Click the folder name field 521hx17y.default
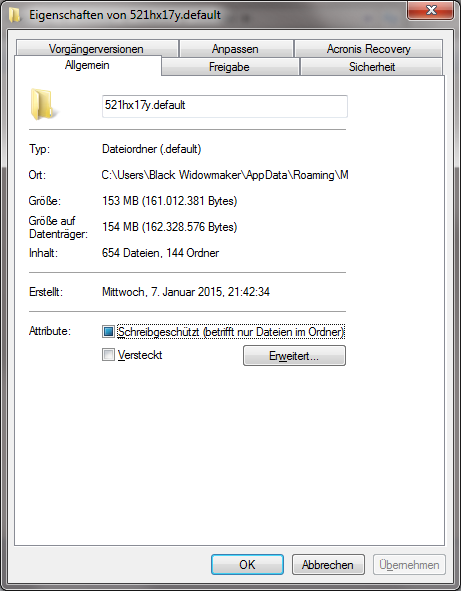 click(x=225, y=106)
